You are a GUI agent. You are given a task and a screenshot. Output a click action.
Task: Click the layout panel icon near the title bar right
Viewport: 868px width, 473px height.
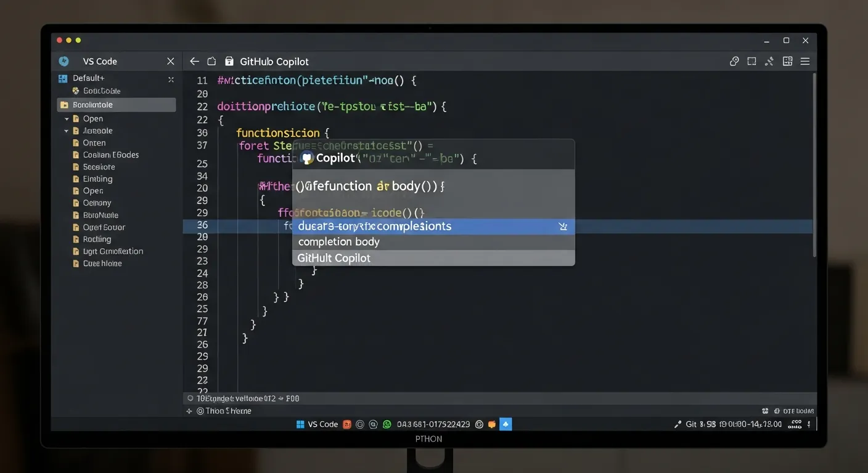787,61
